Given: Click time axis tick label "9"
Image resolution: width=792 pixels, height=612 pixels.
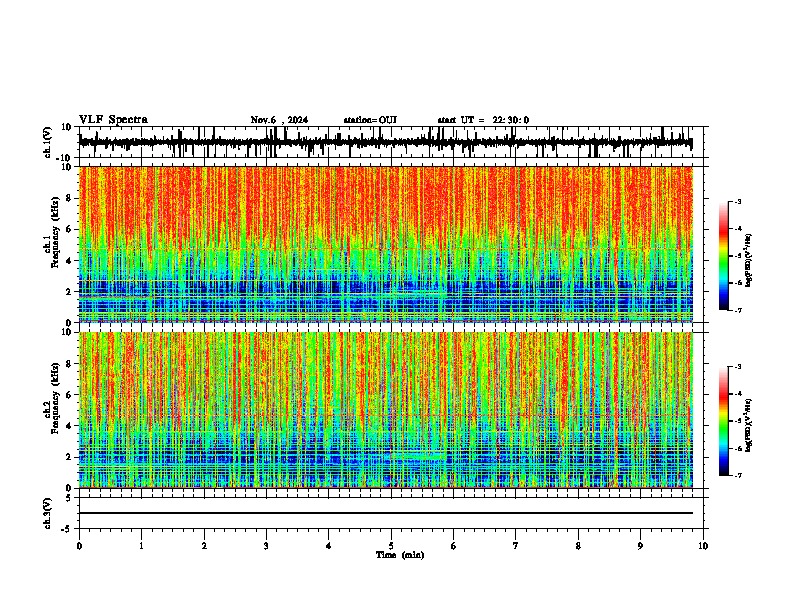Looking at the screenshot, I should click(640, 546).
